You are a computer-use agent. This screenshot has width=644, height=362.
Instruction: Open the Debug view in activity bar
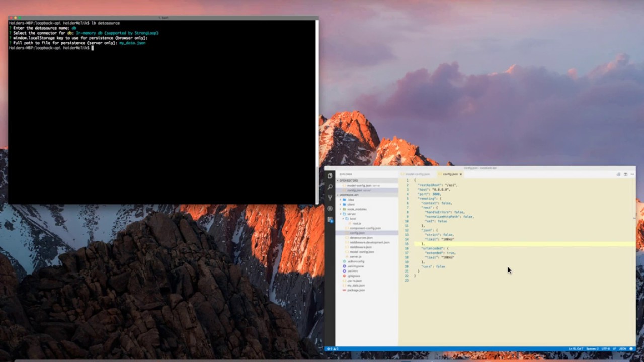click(x=330, y=208)
